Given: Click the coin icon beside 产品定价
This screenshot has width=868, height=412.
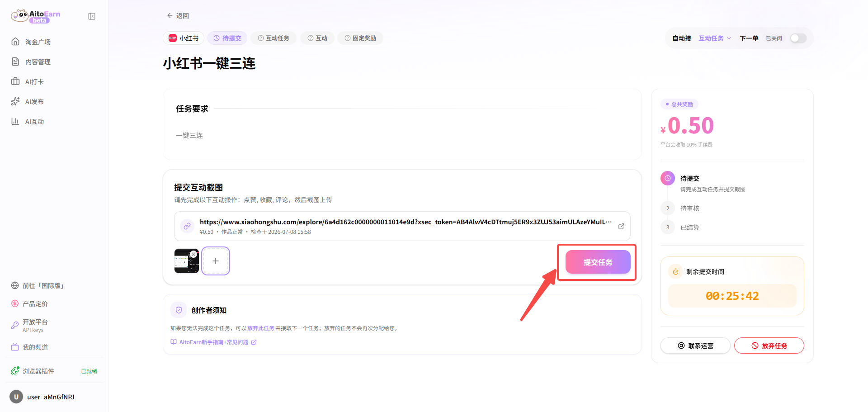Looking at the screenshot, I should click(x=15, y=303).
